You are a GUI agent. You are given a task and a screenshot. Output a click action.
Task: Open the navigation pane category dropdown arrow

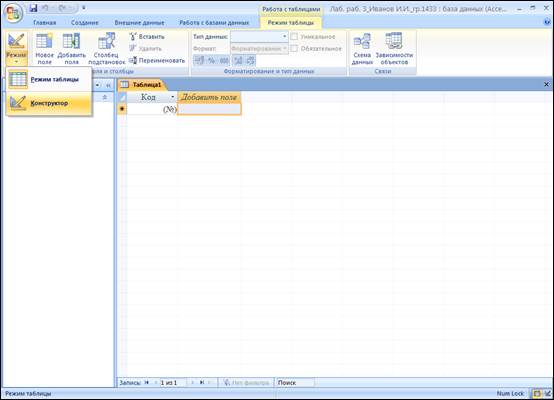click(x=97, y=85)
